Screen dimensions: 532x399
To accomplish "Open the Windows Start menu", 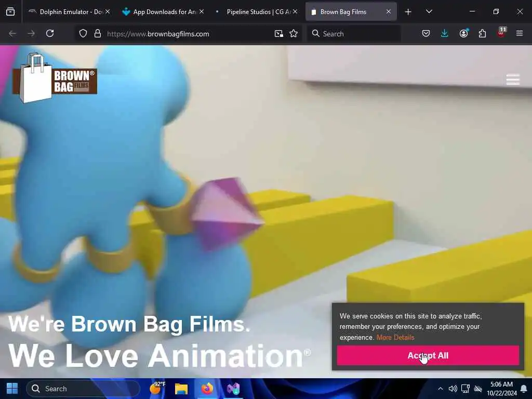I will tap(12, 389).
